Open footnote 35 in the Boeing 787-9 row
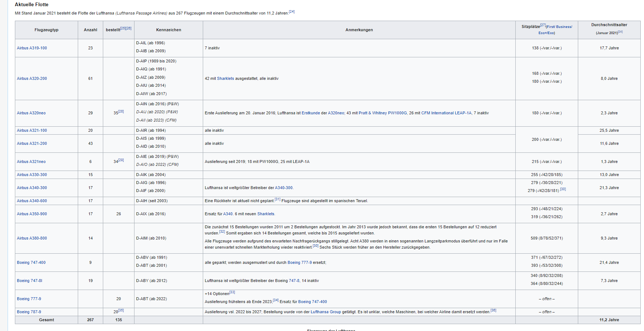 click(121, 310)
